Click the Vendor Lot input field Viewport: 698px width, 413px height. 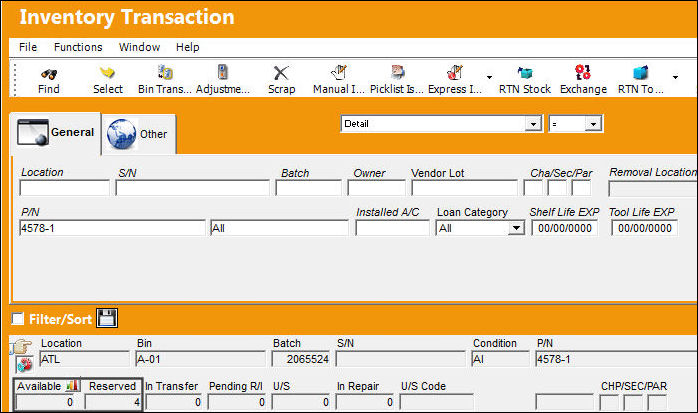click(465, 188)
